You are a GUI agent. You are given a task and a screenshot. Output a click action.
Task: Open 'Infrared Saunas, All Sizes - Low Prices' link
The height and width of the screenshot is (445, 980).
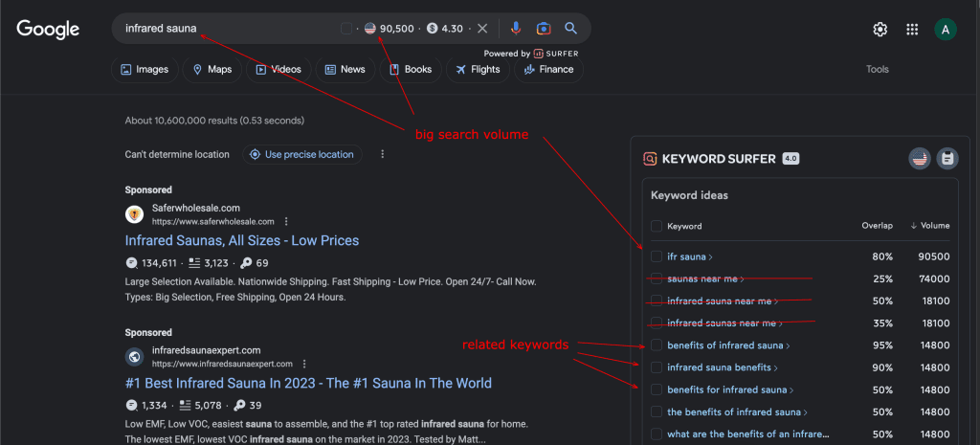[x=242, y=240]
